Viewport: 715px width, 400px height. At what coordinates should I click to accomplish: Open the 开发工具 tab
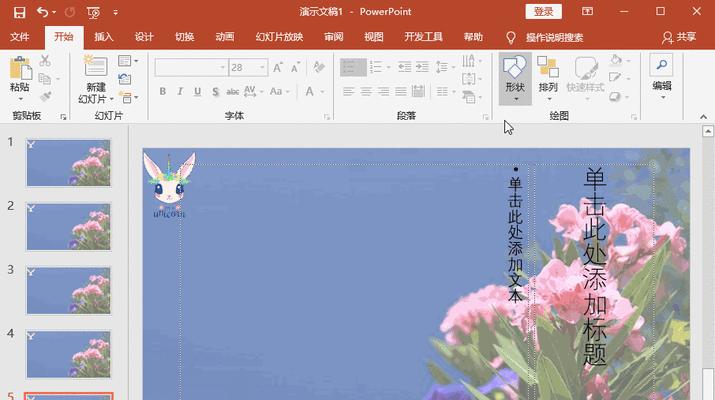(x=423, y=37)
